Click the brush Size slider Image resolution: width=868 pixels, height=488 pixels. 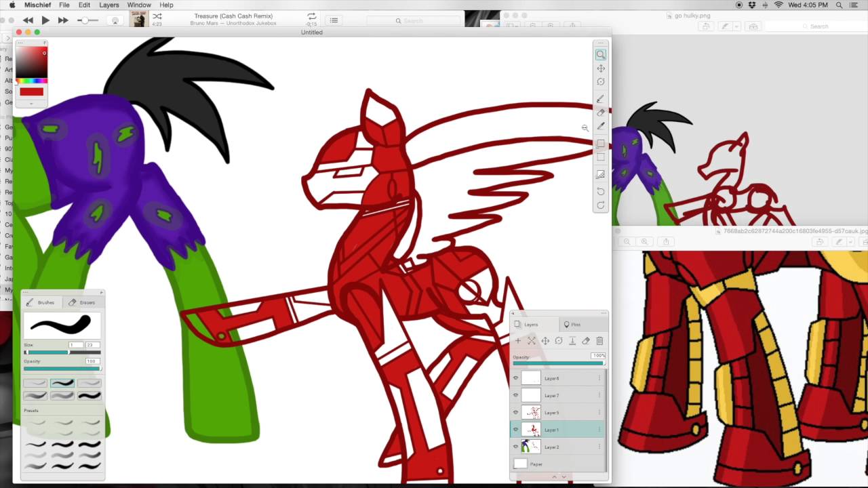tap(62, 352)
